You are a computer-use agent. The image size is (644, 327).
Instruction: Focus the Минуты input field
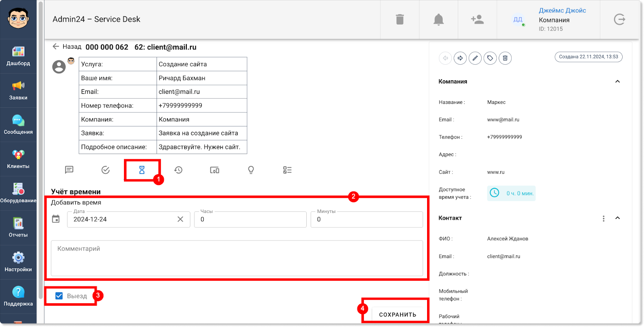point(367,219)
